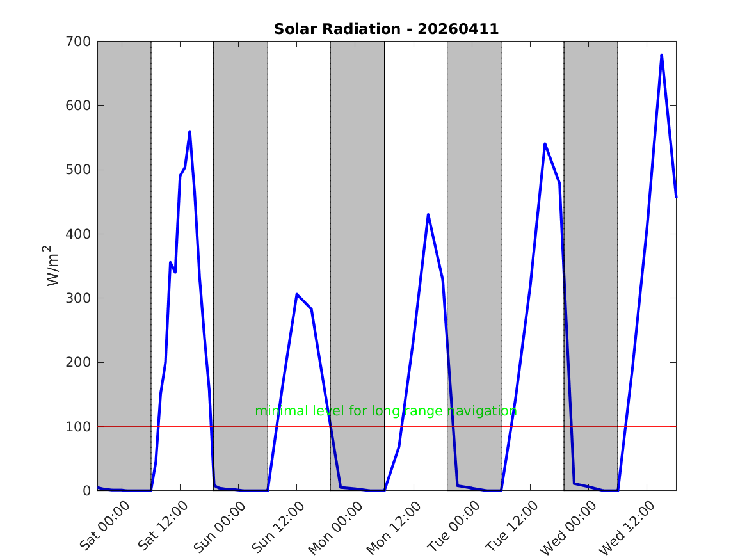Click the Saturday peak of the blue curve
The width and height of the screenshot is (747, 560).
[x=189, y=132]
